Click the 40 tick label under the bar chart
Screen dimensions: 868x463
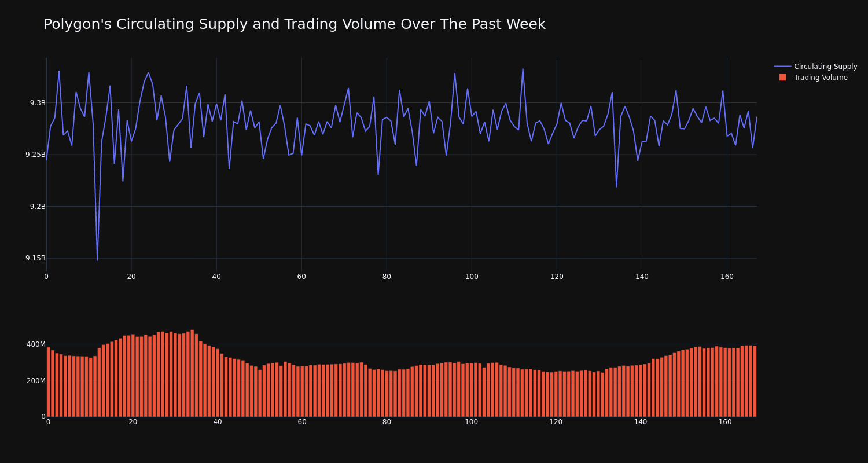point(218,422)
